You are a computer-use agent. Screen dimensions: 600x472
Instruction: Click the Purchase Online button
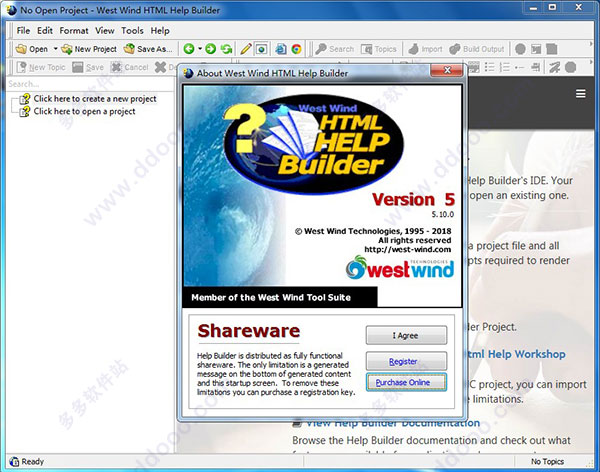406,382
